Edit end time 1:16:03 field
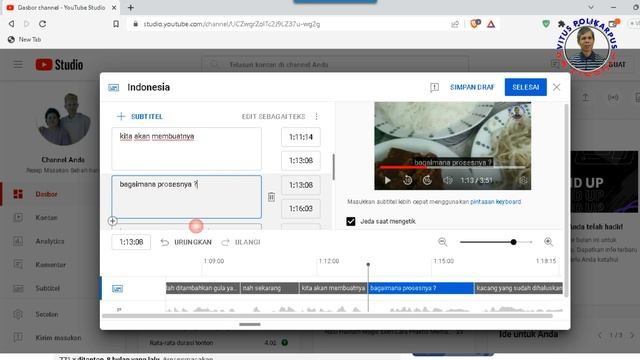Screen dimensions: 640x360 (x=301, y=209)
